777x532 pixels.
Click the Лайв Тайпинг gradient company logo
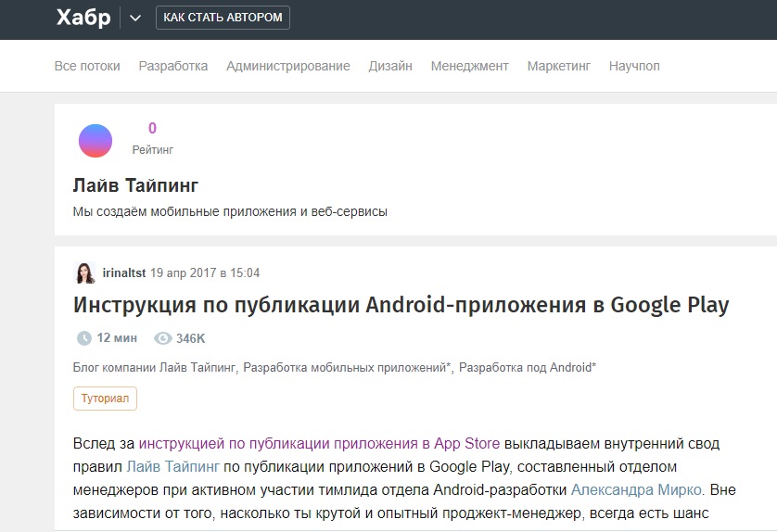coord(96,141)
